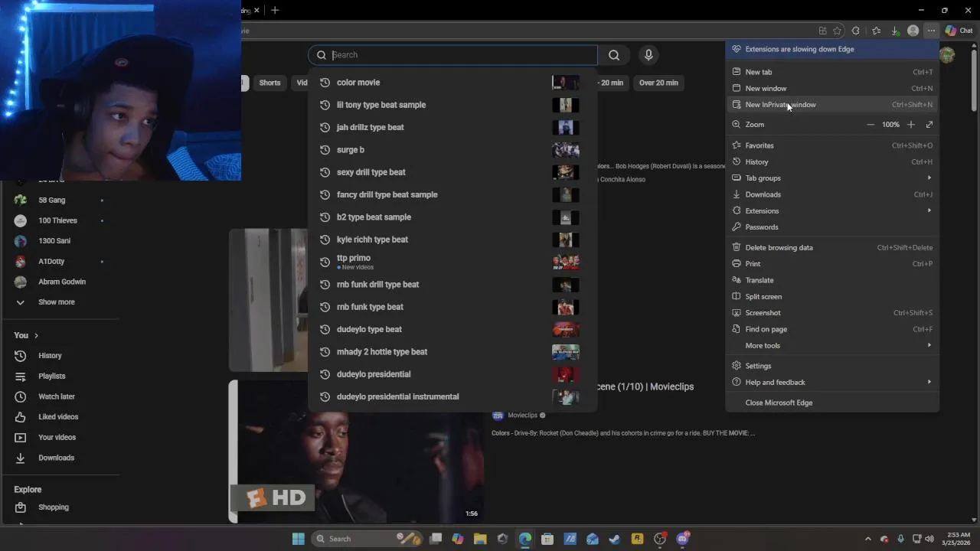The image size is (980, 551).
Task: Expand Help and feedback submenu
Action: [x=832, y=383]
